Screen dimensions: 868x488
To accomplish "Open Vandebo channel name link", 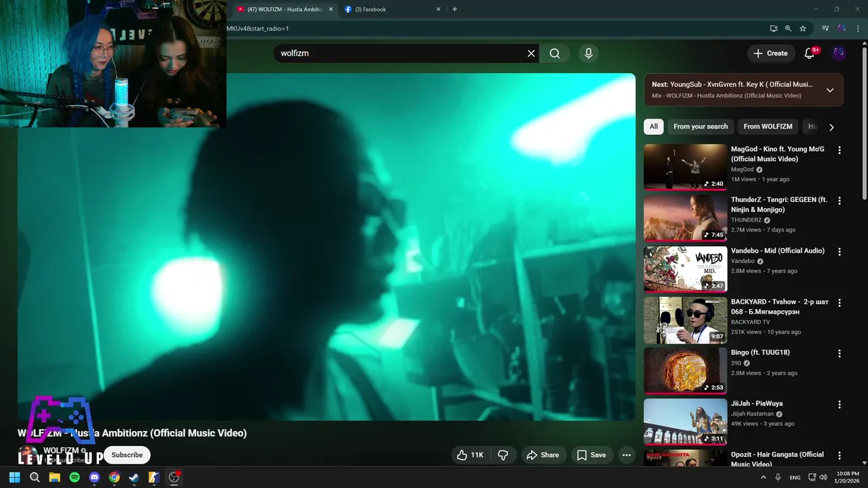I will pyautogui.click(x=743, y=261).
